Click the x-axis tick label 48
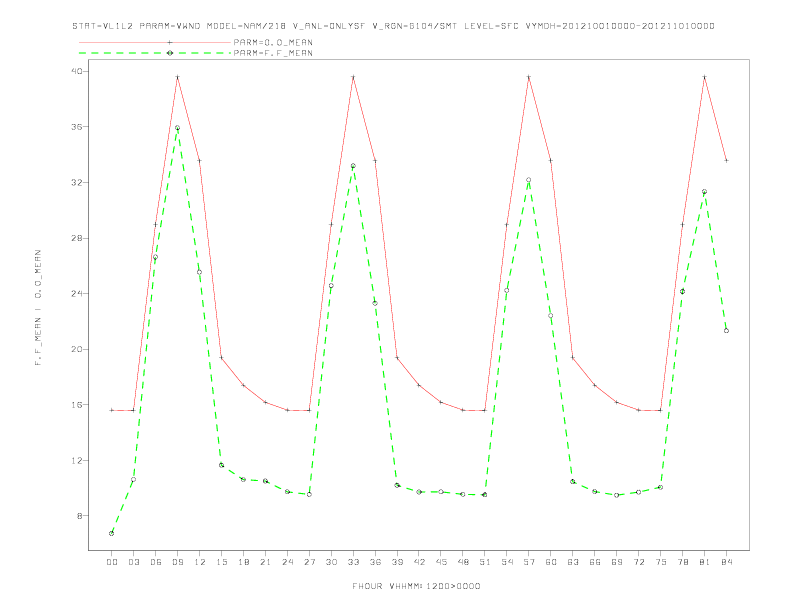Viewport: 792px width, 612px height. click(463, 562)
